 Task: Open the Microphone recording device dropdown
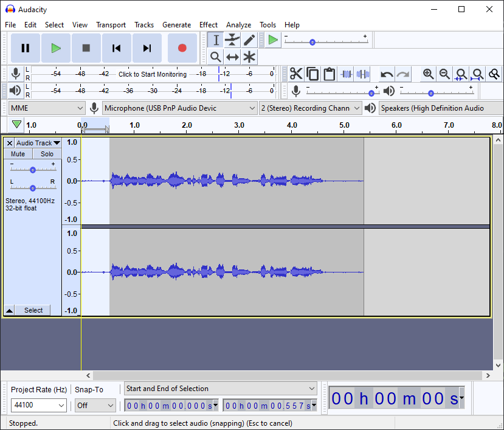(x=180, y=108)
